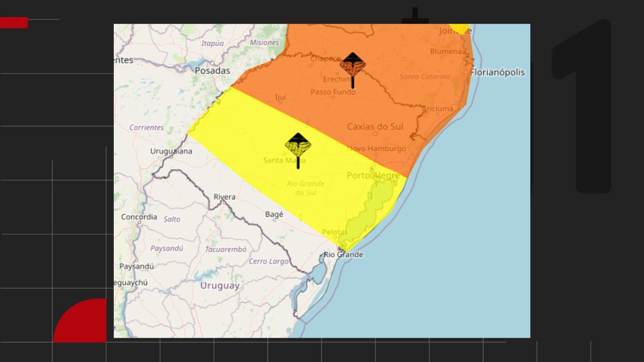Click the Florianópolis city label
Viewport: 644px width, 362px height.
(x=497, y=72)
